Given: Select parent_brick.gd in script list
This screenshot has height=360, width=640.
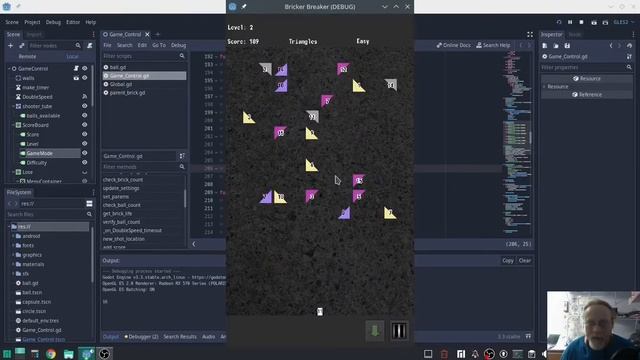Looking at the screenshot, I should pos(127,93).
